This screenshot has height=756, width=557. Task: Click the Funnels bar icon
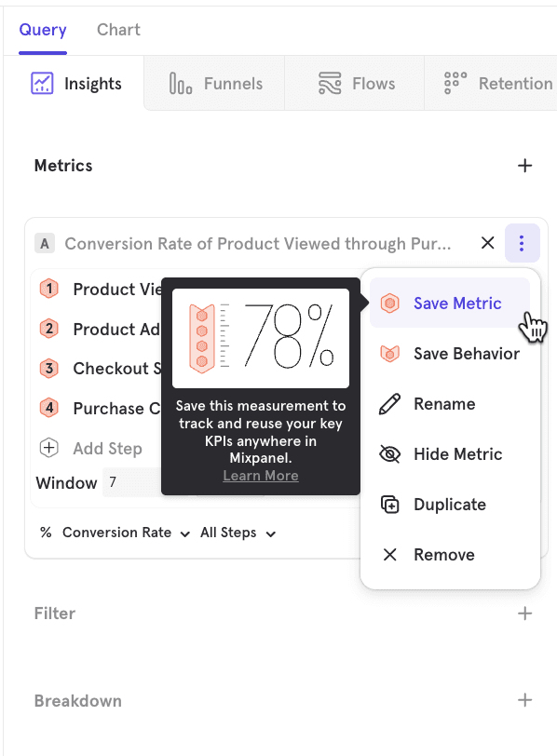[x=181, y=84]
